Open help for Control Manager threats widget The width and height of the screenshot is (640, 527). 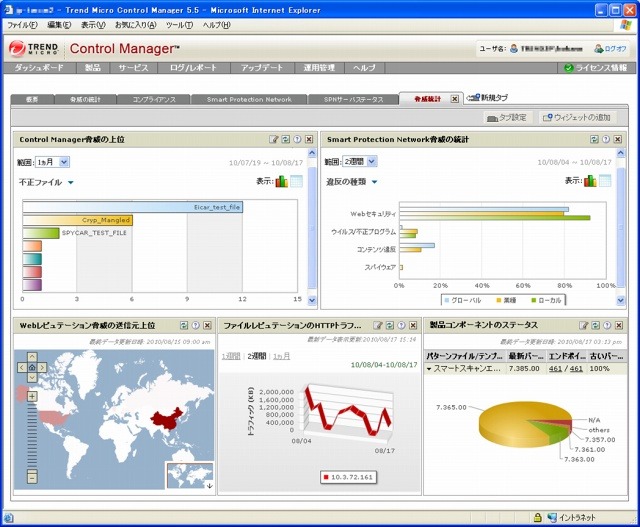coord(297,140)
